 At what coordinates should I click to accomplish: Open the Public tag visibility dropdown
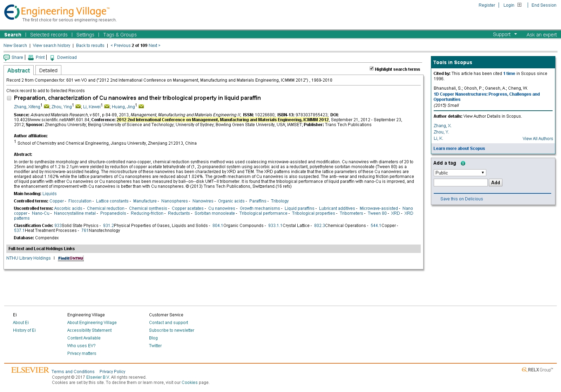click(x=460, y=173)
